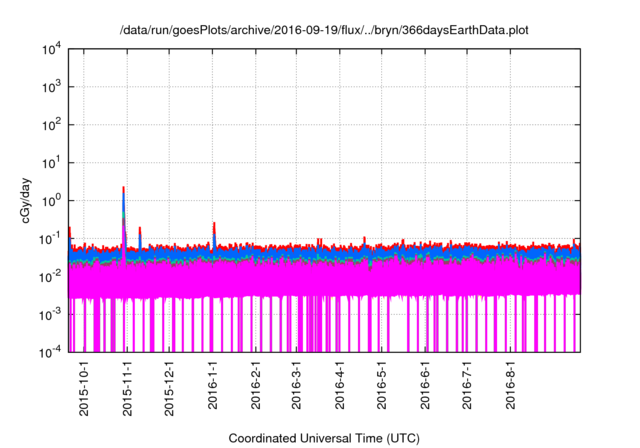Click the 2016-6-1 date label
The image size is (640, 448).
[x=425, y=385]
